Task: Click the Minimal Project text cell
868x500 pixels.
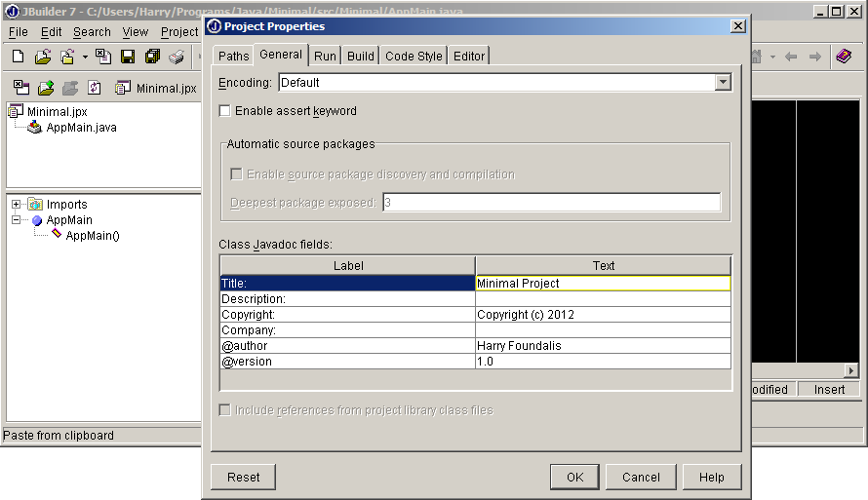Action: [604, 284]
